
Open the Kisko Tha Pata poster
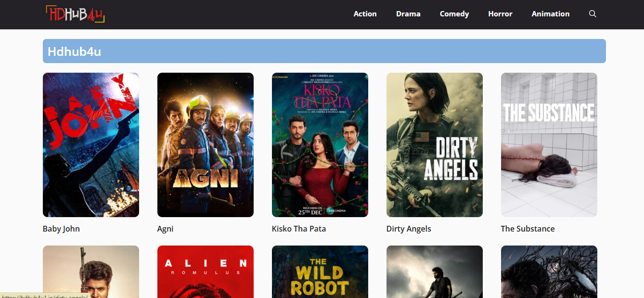[x=320, y=145]
